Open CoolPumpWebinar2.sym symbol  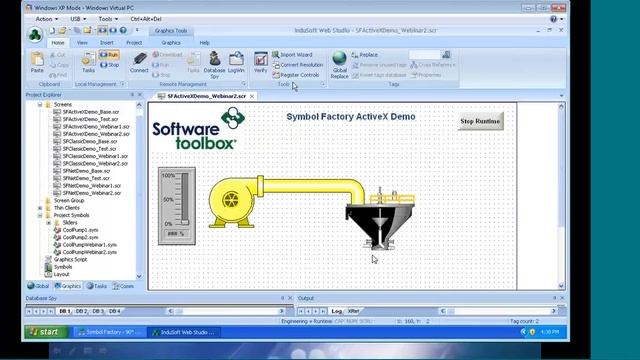point(89,252)
